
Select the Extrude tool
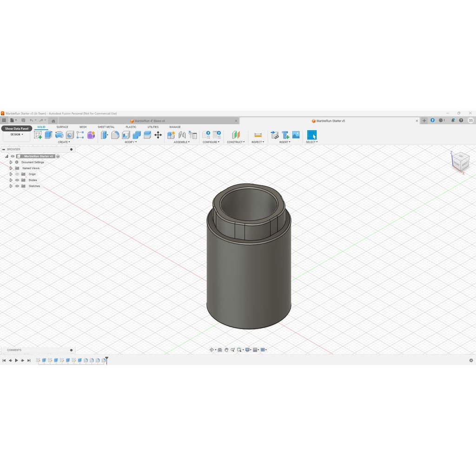pyautogui.click(x=48, y=135)
